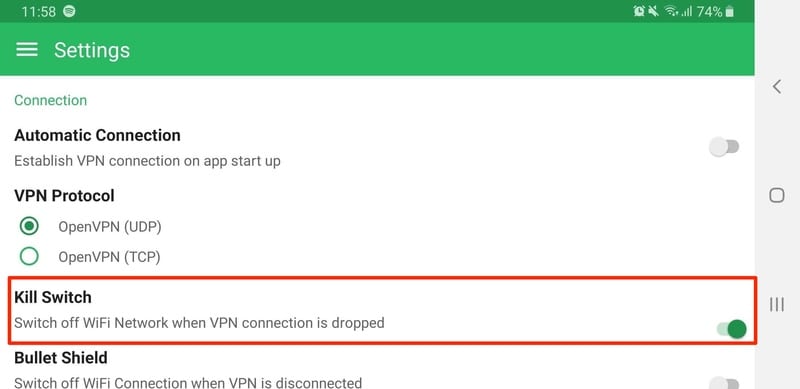Tap the Android home button
800x389 pixels.
777,195
